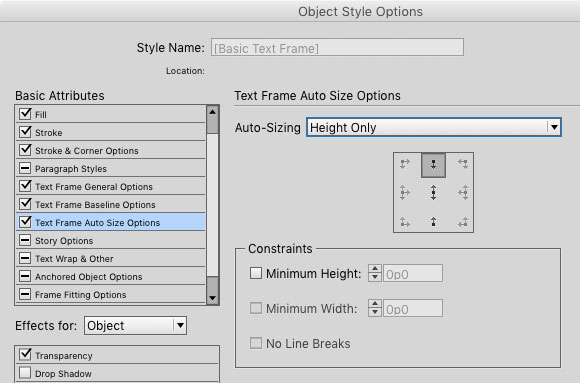The height and width of the screenshot is (383, 580).
Task: Enable the Drop Shadow effect checkbox
Action: pos(25,373)
